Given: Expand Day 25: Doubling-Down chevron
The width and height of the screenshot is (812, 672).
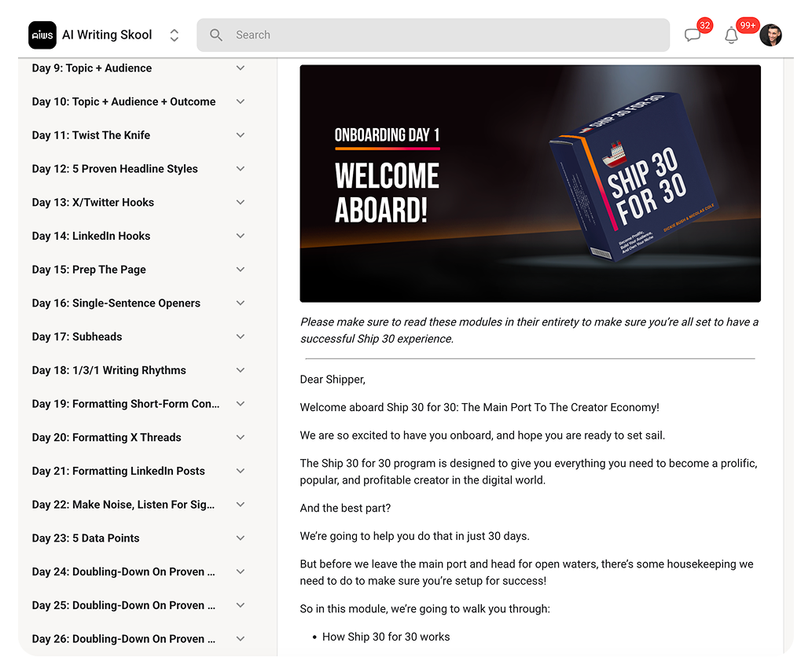Looking at the screenshot, I should coord(241,605).
